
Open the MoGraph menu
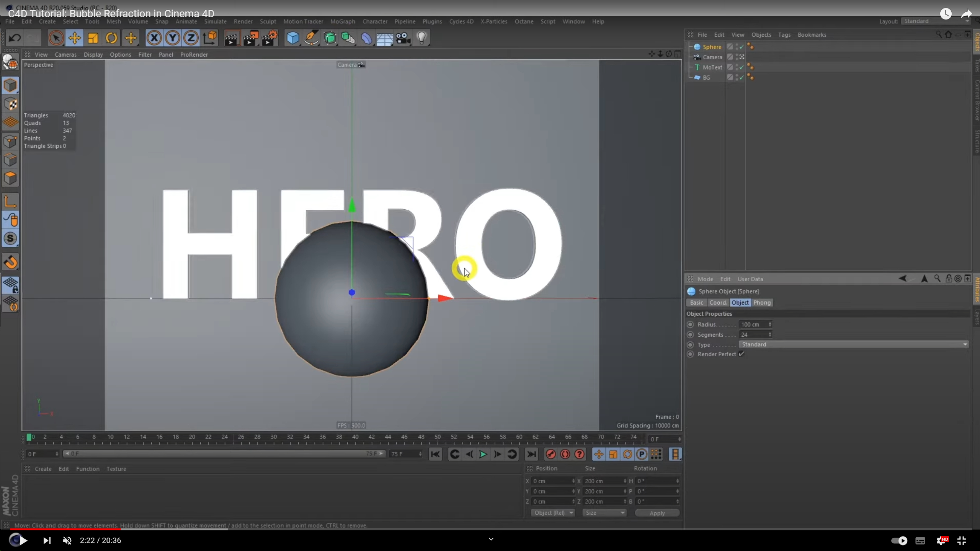coord(343,21)
